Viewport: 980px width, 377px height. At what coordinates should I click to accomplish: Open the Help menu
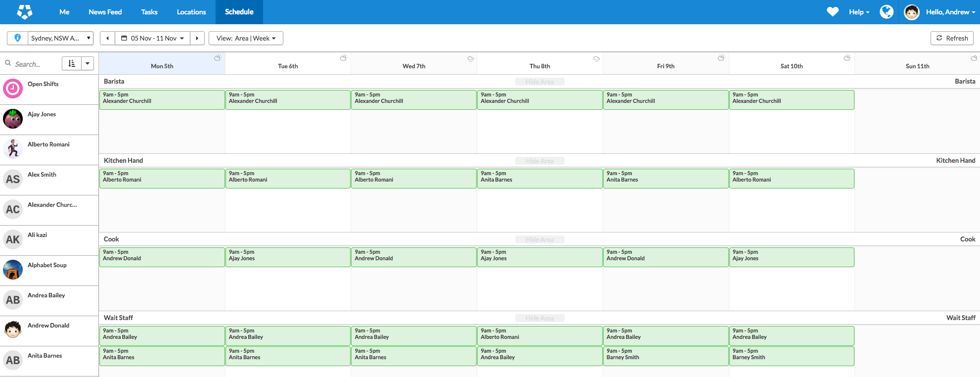pyautogui.click(x=859, y=12)
